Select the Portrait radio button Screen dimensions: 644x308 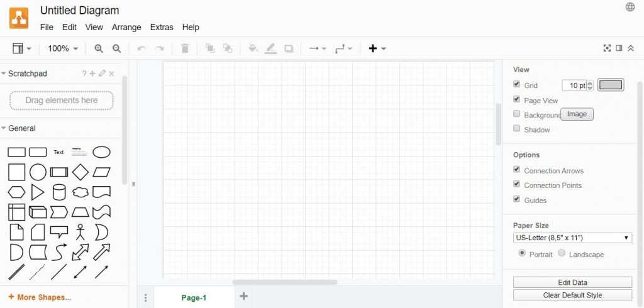(x=522, y=253)
